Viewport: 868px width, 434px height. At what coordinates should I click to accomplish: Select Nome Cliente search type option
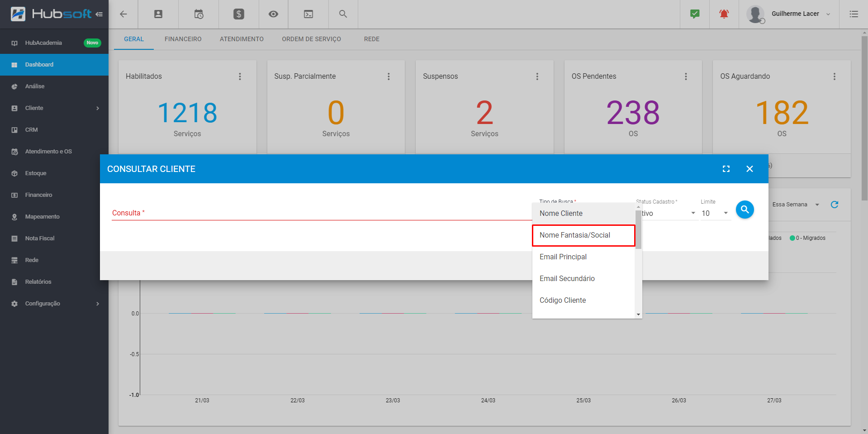click(583, 214)
